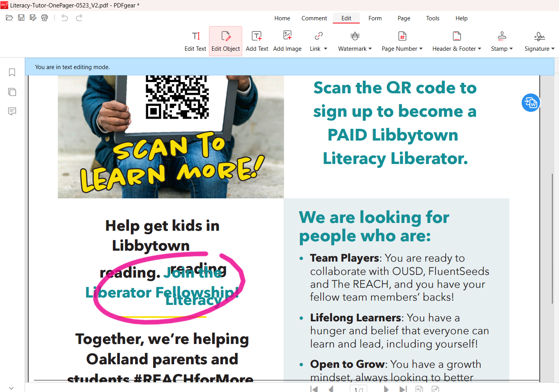Redo the last undone action

click(79, 18)
